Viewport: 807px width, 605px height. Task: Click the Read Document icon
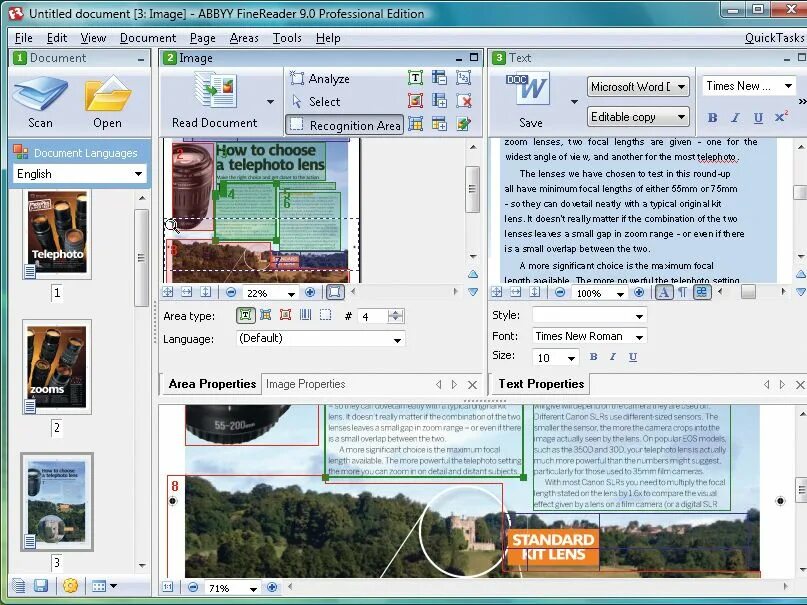pos(215,91)
